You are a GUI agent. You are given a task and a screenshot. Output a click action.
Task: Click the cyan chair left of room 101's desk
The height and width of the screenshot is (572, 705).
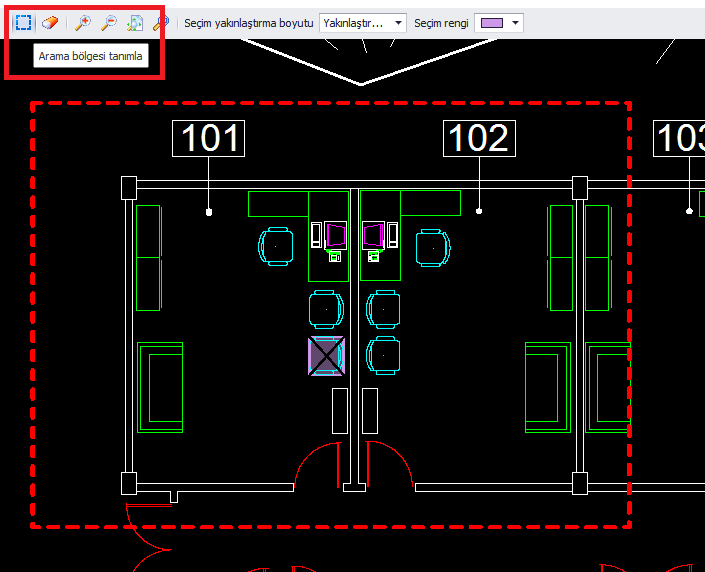tap(277, 245)
